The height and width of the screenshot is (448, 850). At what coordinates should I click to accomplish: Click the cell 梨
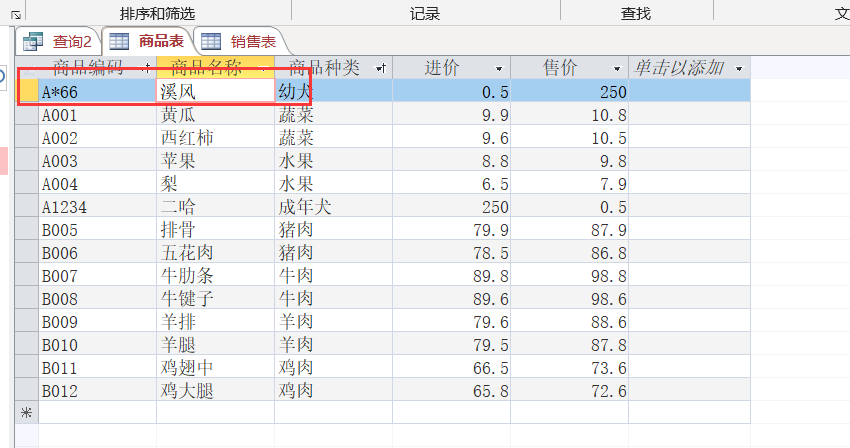(x=216, y=184)
